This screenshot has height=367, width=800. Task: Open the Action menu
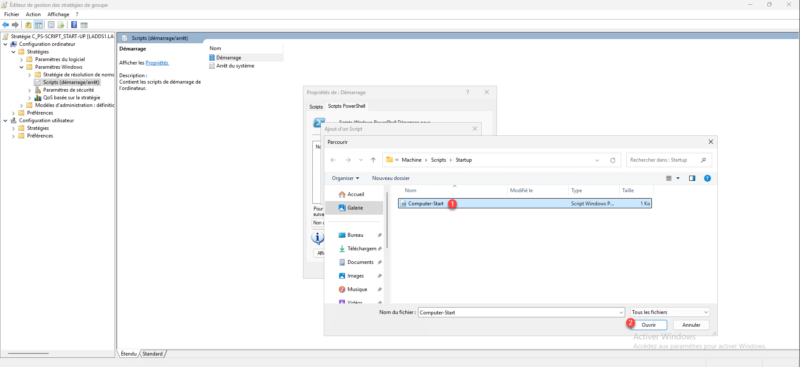(x=33, y=14)
